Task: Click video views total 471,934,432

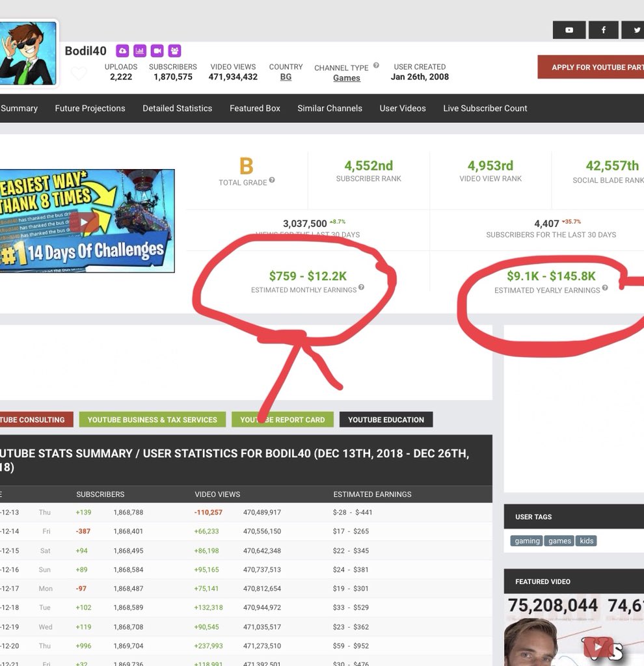Action: coord(233,77)
